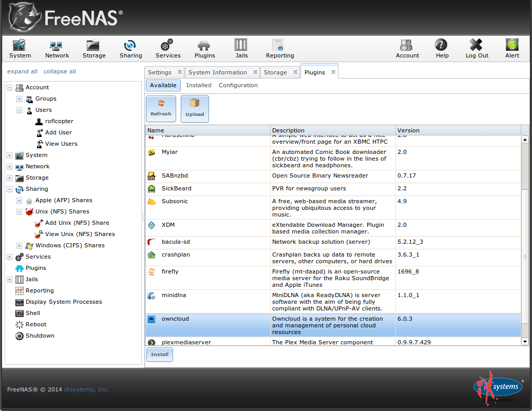Open the Sharing toolbar icon
The height and width of the screenshot is (411, 532).
point(130,49)
